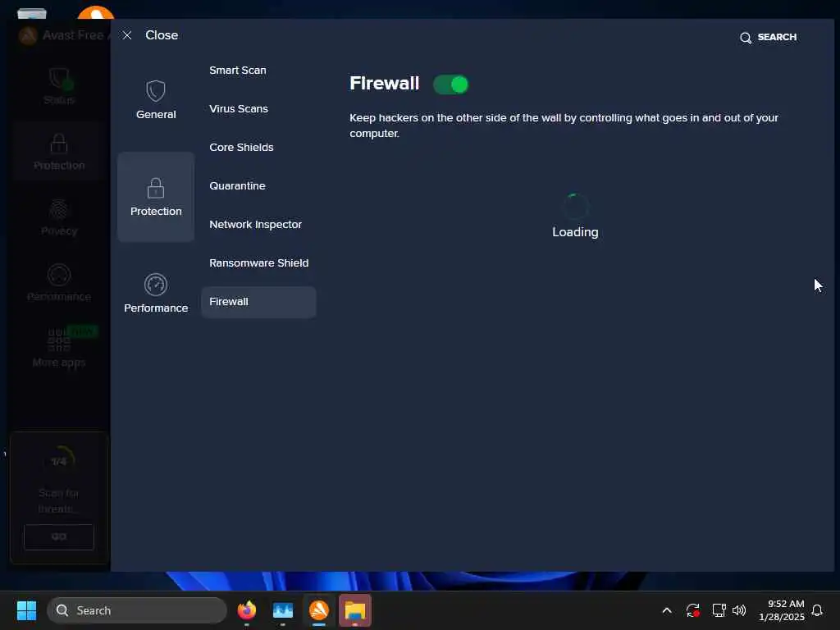
Task: Open Virus Scans settings
Action: pyautogui.click(x=239, y=109)
